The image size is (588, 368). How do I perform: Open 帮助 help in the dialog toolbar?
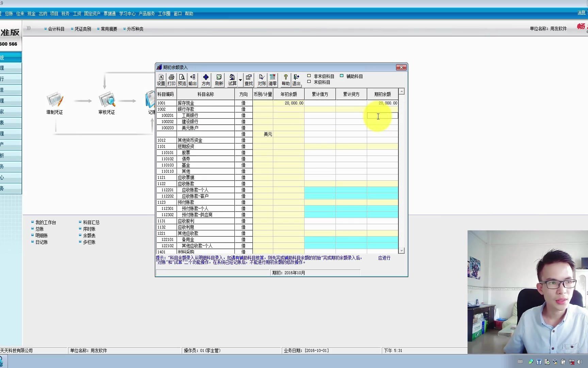pyautogui.click(x=286, y=80)
